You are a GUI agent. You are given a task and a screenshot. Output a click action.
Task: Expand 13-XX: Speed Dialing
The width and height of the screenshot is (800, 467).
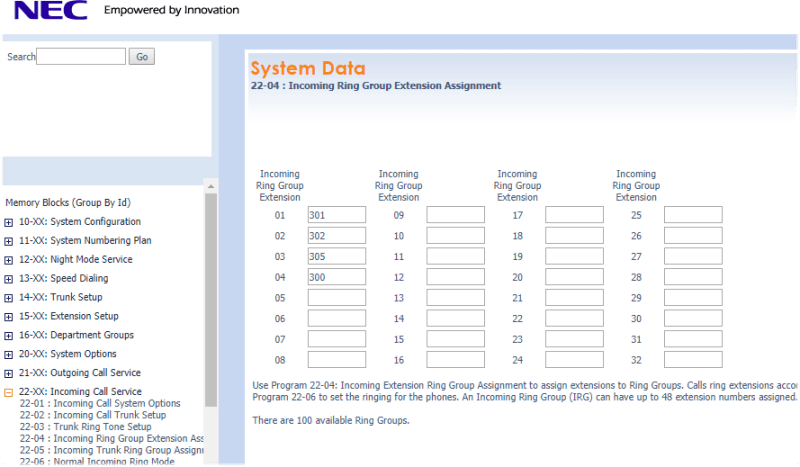(x=9, y=279)
